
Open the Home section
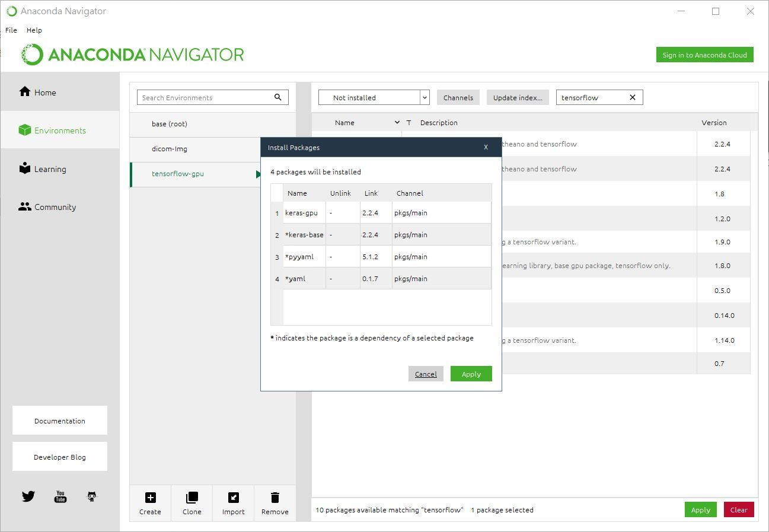pyautogui.click(x=59, y=92)
